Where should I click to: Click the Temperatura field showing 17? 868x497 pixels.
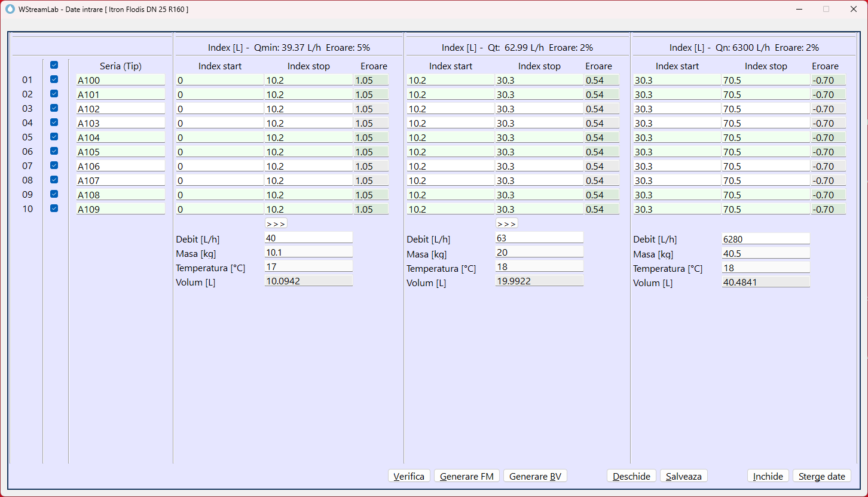pos(308,266)
